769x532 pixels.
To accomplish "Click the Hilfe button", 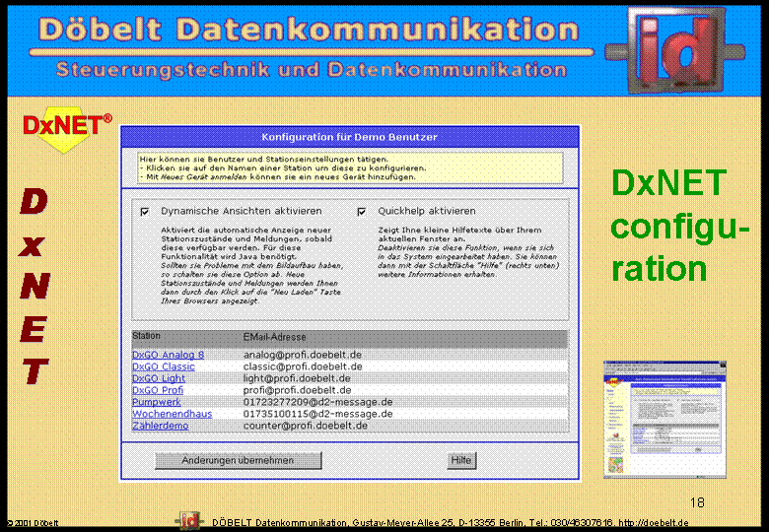I will click(461, 460).
